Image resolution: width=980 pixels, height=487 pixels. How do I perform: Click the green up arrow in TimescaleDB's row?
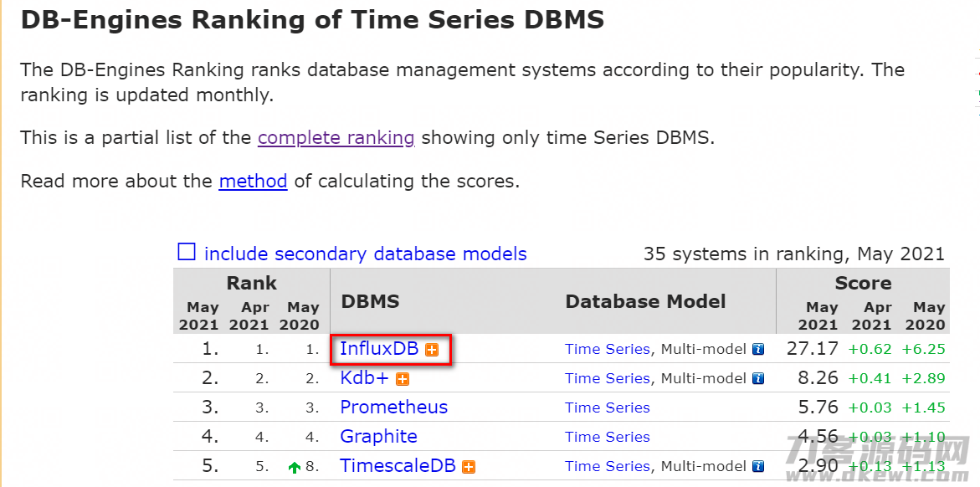click(x=295, y=467)
